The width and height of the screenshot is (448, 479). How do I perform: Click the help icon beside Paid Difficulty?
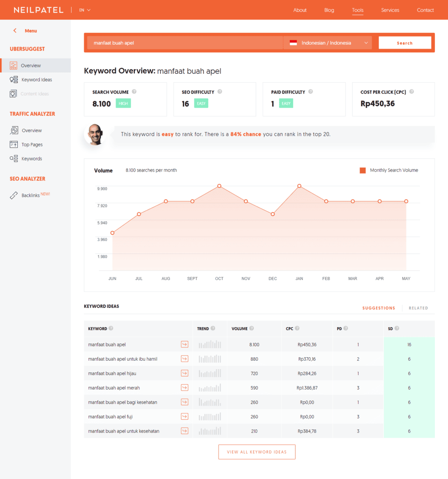[x=310, y=92]
